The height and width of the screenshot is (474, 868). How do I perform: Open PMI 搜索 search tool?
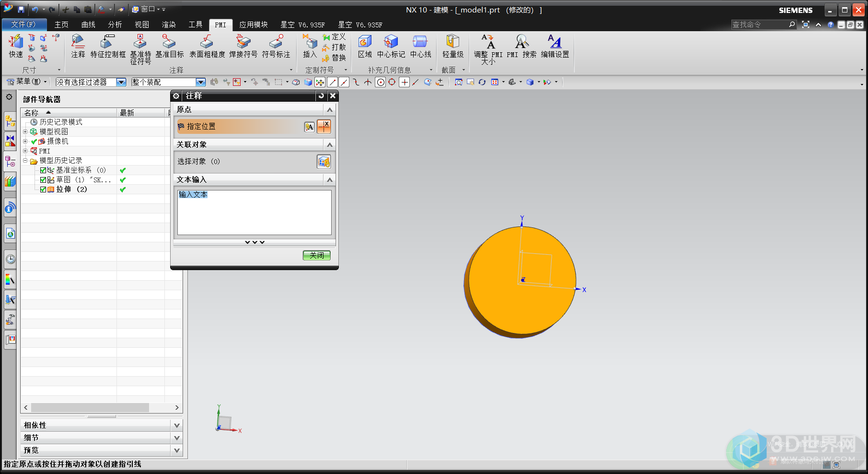pos(521,46)
